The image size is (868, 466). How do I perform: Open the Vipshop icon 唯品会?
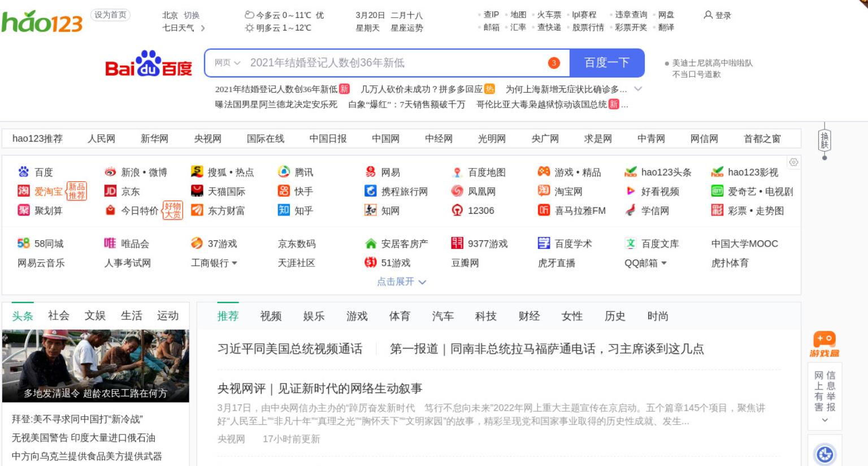tap(110, 243)
